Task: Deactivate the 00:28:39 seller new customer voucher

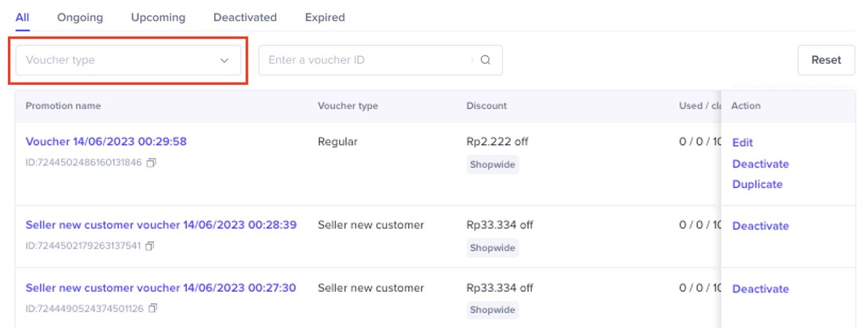Action: click(x=761, y=226)
